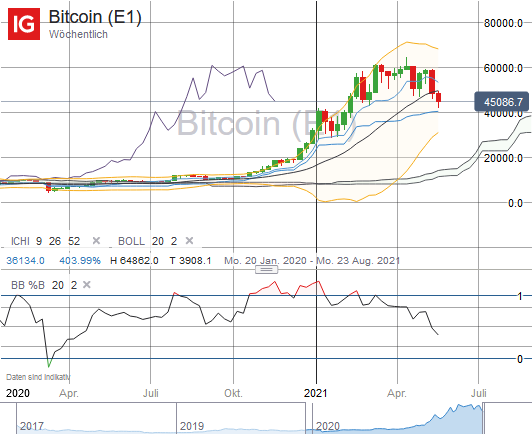This screenshot has height=434, width=532.
Task: Click the 403.99% change value
Action: tap(80, 261)
